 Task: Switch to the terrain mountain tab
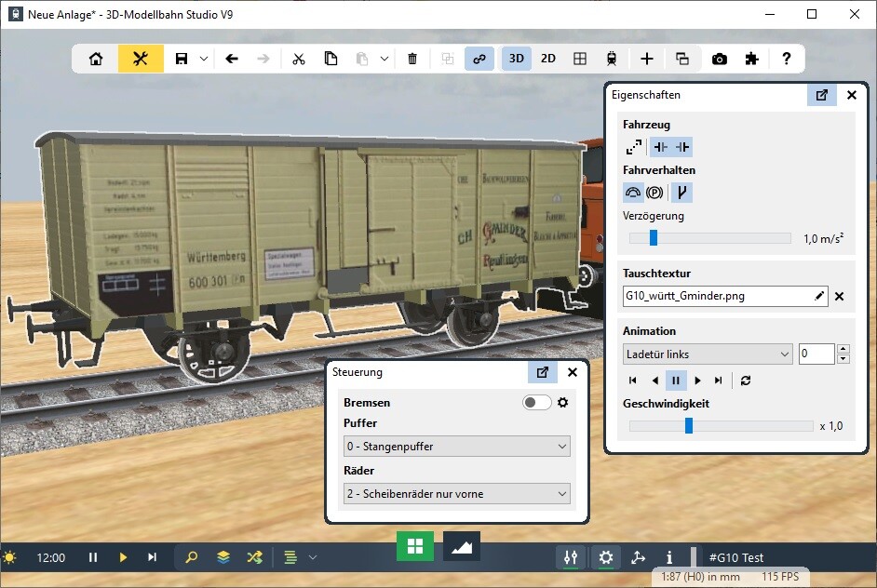pyautogui.click(x=461, y=546)
